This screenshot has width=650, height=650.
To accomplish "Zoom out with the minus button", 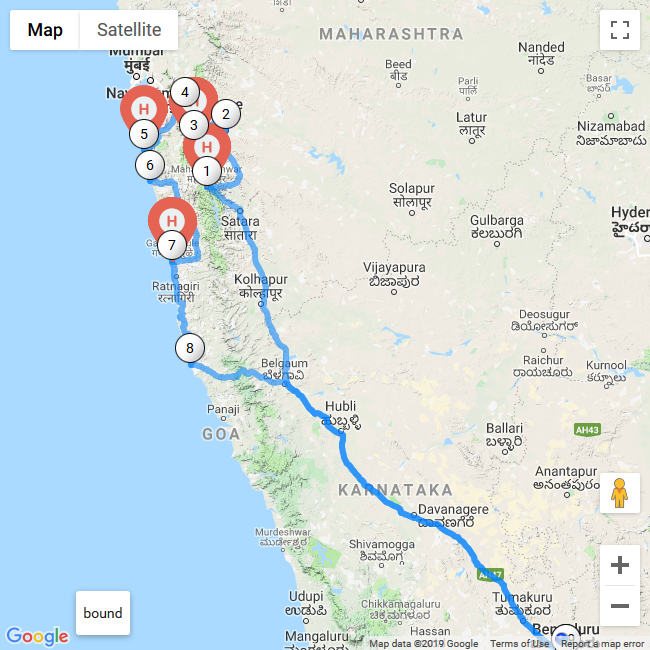I will coord(620,606).
